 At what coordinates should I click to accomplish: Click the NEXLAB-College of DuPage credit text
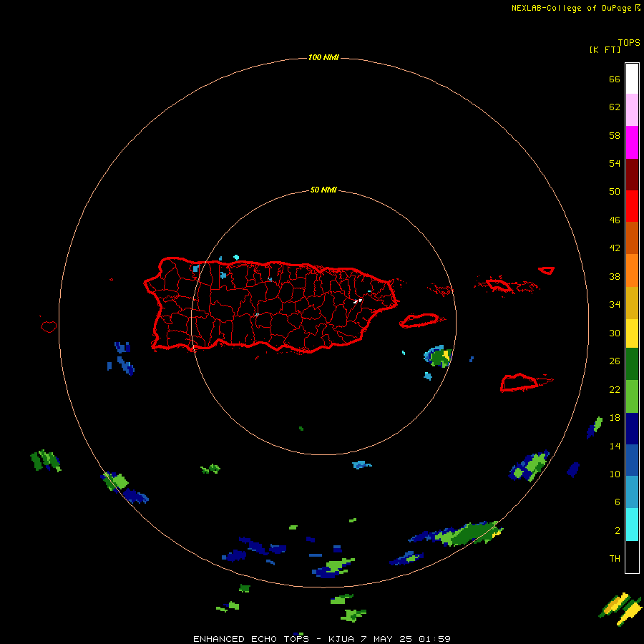(x=571, y=8)
